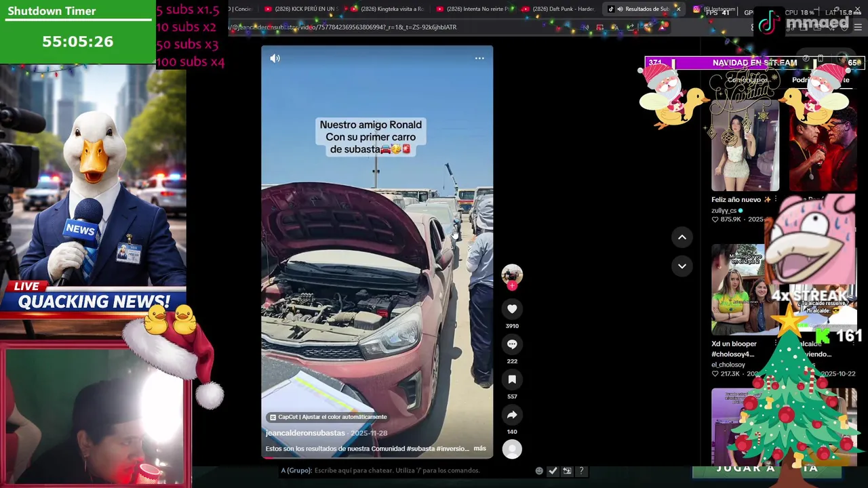The image size is (868, 488).
Task: Close the Resultados de Sub browser tab
Action: point(677,9)
